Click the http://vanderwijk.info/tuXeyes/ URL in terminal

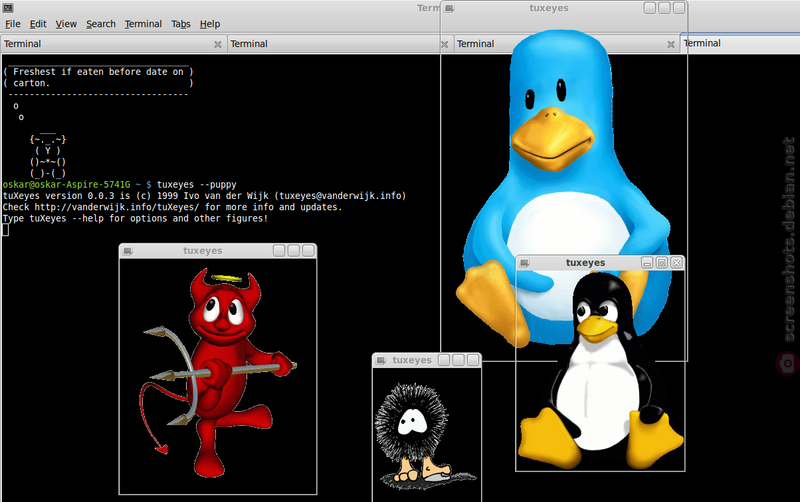pyautogui.click(x=117, y=207)
